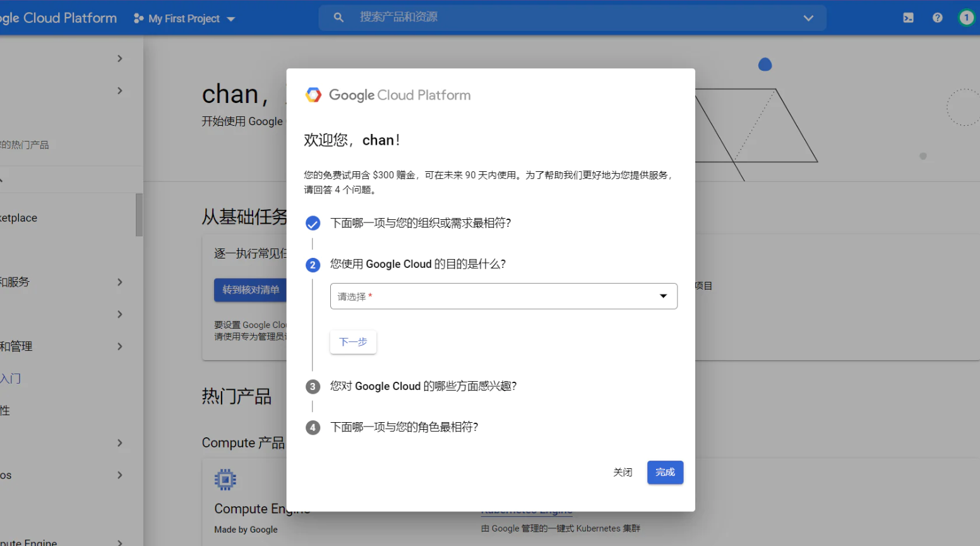This screenshot has height=546, width=980.
Task: Open step 3 question about Google Cloud interests
Action: tap(423, 386)
